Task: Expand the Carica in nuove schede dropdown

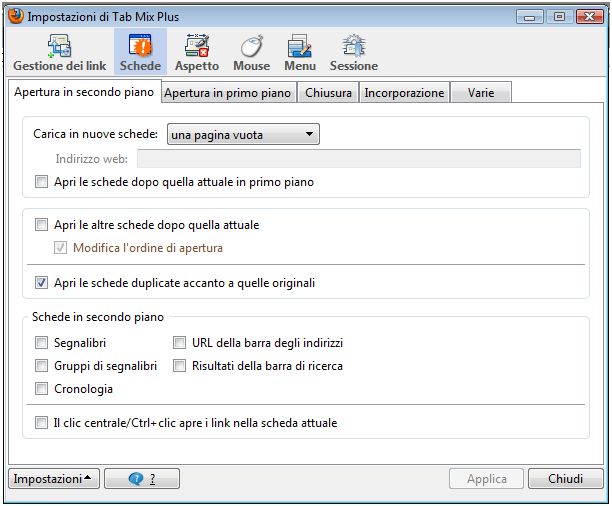Action: [x=242, y=135]
